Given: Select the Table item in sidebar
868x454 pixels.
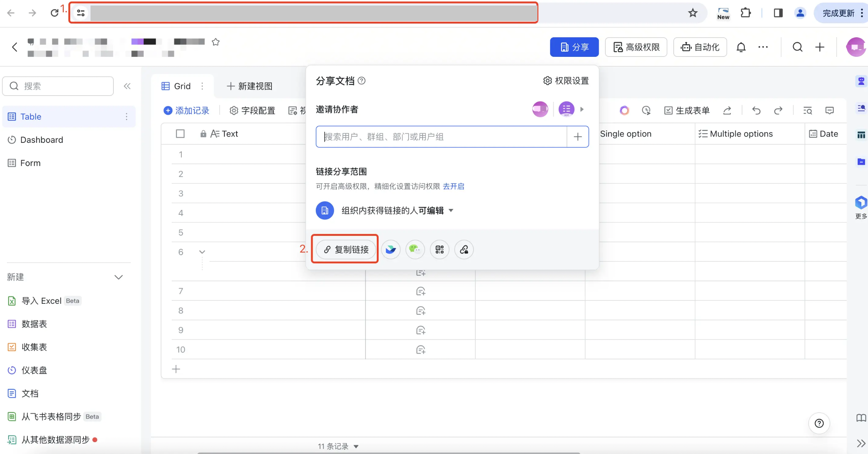Looking at the screenshot, I should coord(69,117).
